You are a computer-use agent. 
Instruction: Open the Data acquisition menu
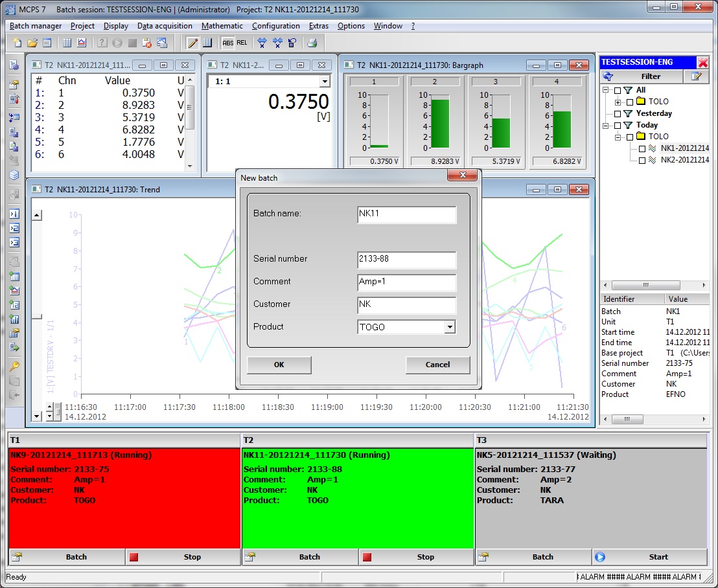[x=165, y=26]
